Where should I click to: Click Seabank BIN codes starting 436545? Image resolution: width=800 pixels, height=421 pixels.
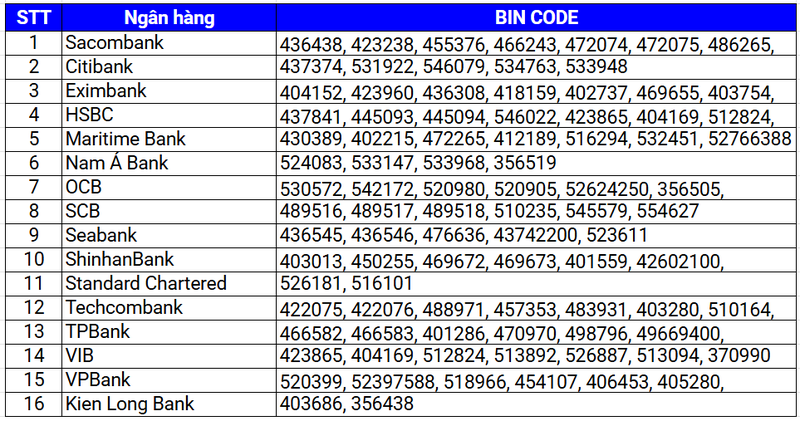click(537, 235)
